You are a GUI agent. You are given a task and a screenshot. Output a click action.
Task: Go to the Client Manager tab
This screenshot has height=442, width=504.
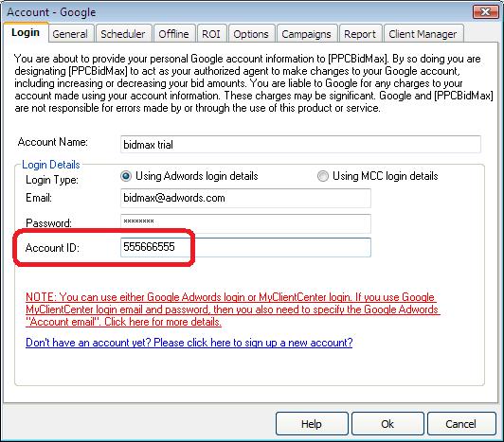pos(423,34)
